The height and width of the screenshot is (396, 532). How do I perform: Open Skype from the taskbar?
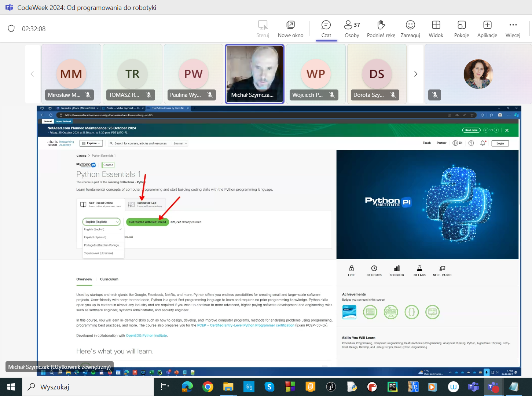pos(269,387)
